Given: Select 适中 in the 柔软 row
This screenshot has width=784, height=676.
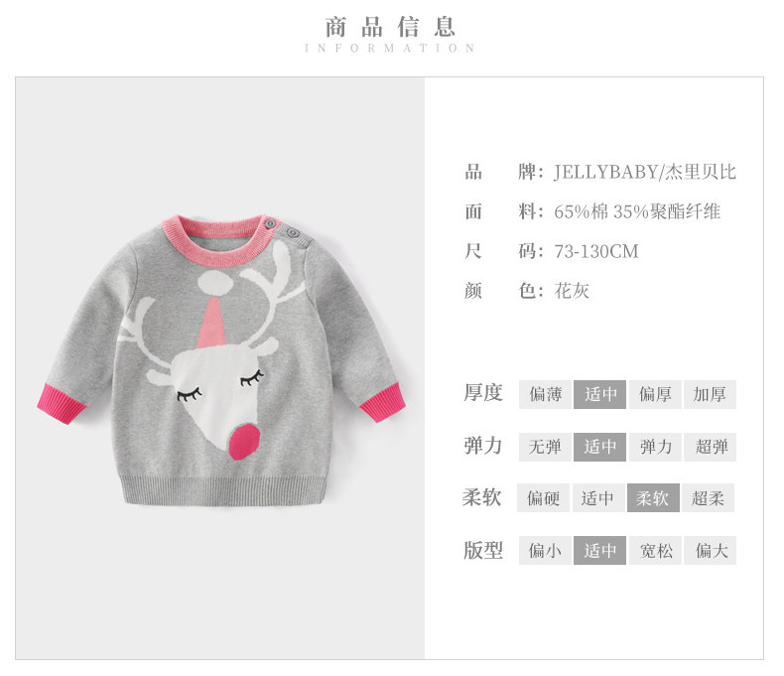Looking at the screenshot, I should pyautogui.click(x=598, y=498).
